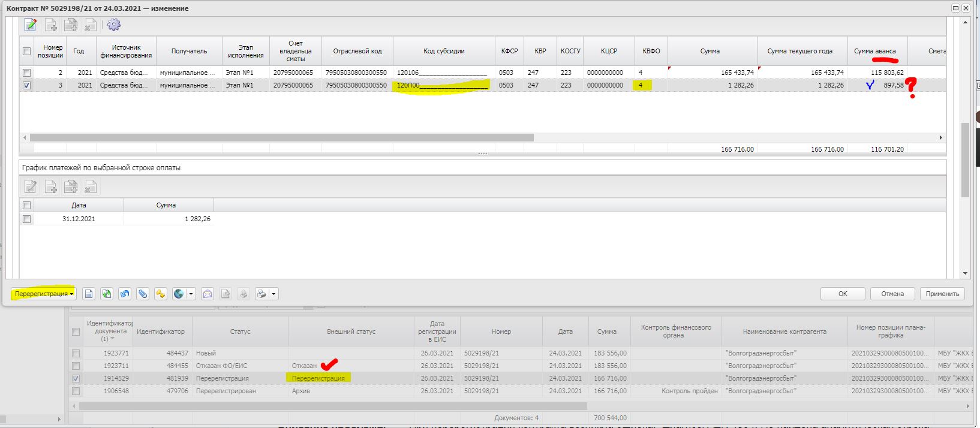Image resolution: width=980 pixels, height=428 pixels.
Task: Click the edit row pencil icon in top toolbar
Action: tap(31, 25)
